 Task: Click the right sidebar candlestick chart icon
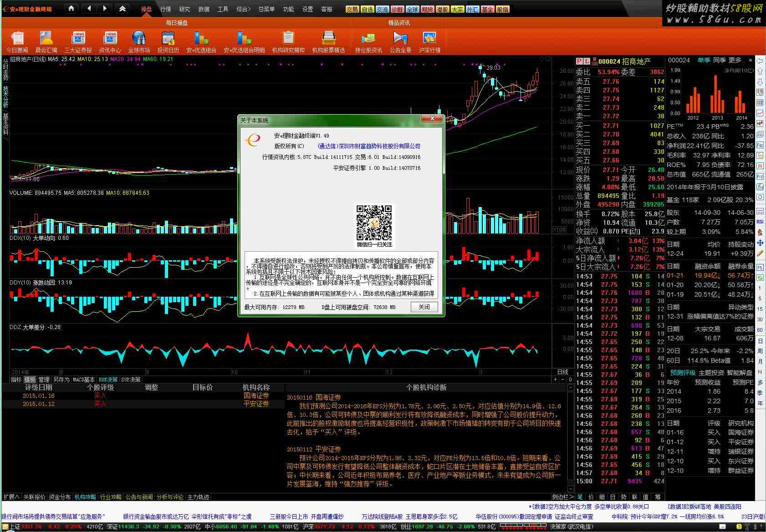point(760,124)
